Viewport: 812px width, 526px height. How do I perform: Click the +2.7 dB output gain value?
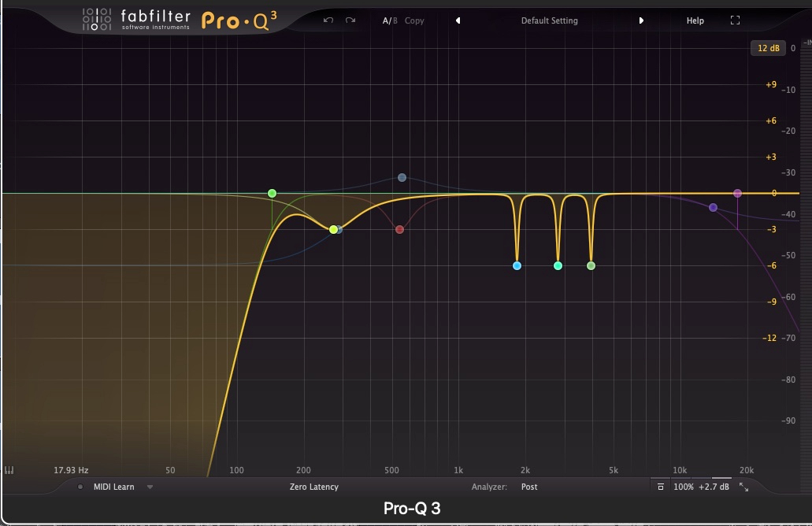click(x=714, y=487)
